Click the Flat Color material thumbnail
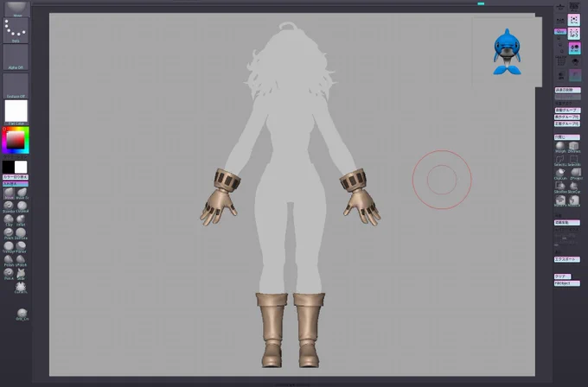 (x=16, y=111)
